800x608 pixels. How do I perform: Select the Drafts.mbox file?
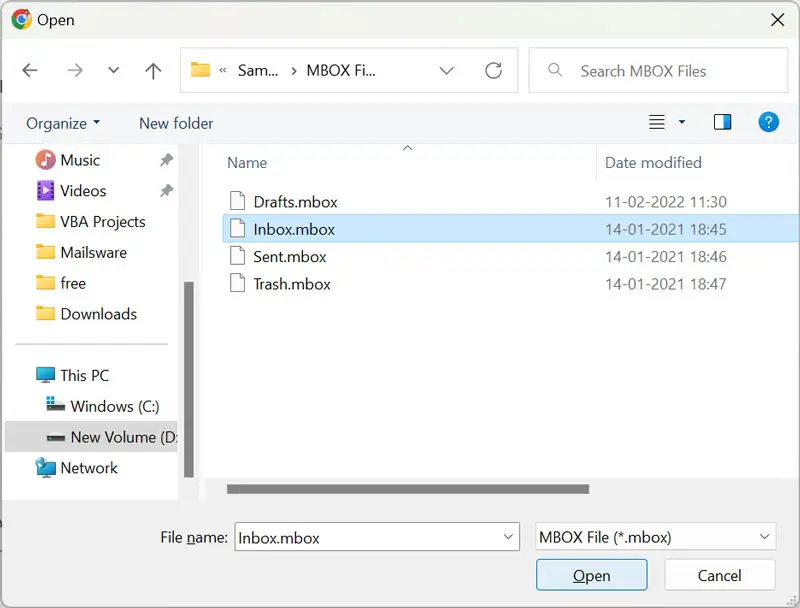[295, 202]
